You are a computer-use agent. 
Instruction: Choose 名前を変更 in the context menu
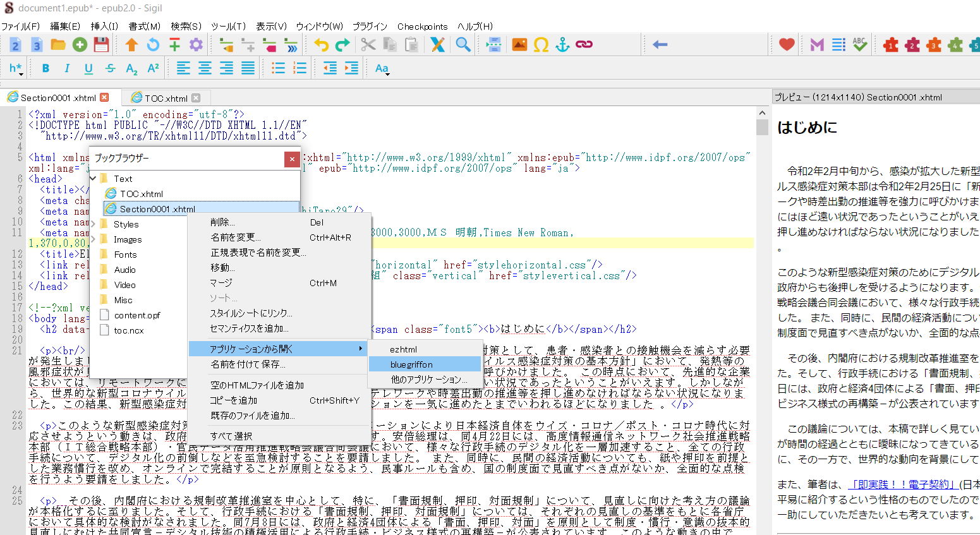click(x=235, y=237)
